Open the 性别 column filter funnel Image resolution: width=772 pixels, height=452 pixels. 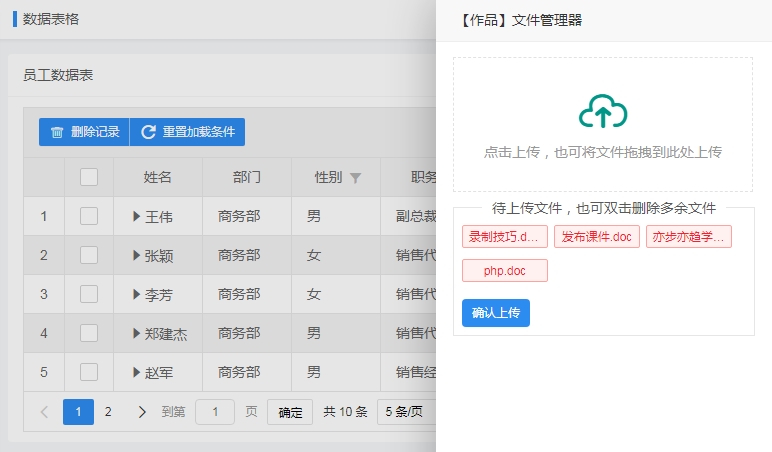(355, 178)
